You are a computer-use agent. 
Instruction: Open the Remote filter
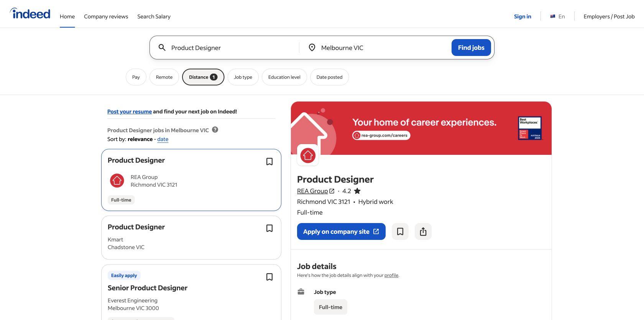tap(164, 77)
